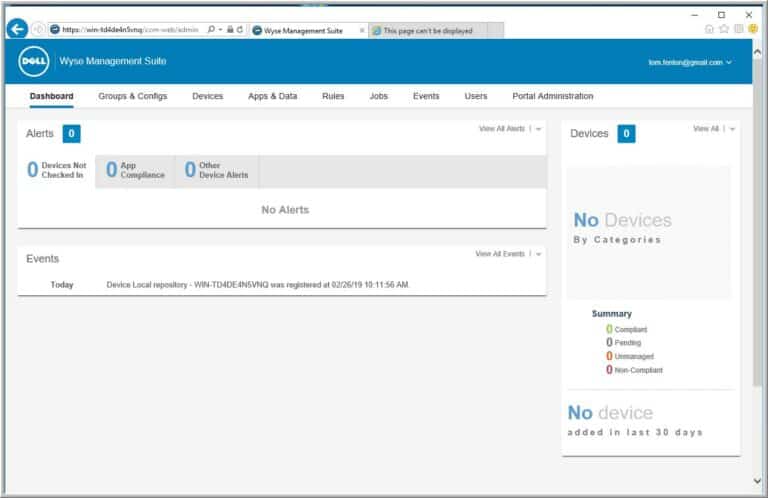Click 'No Devices By Categories' text

(x=622, y=228)
